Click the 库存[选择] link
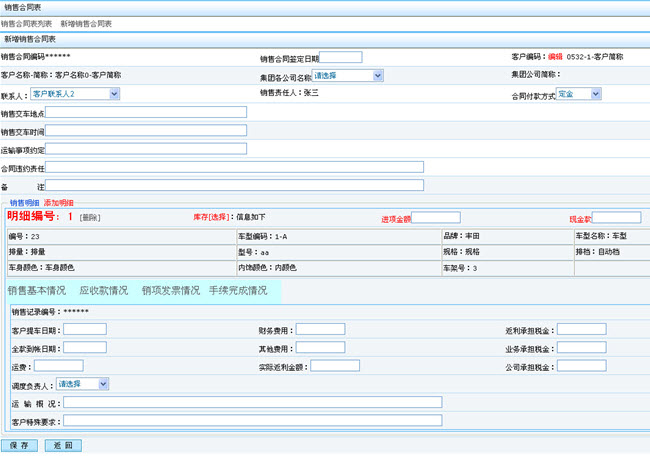 pyautogui.click(x=212, y=217)
